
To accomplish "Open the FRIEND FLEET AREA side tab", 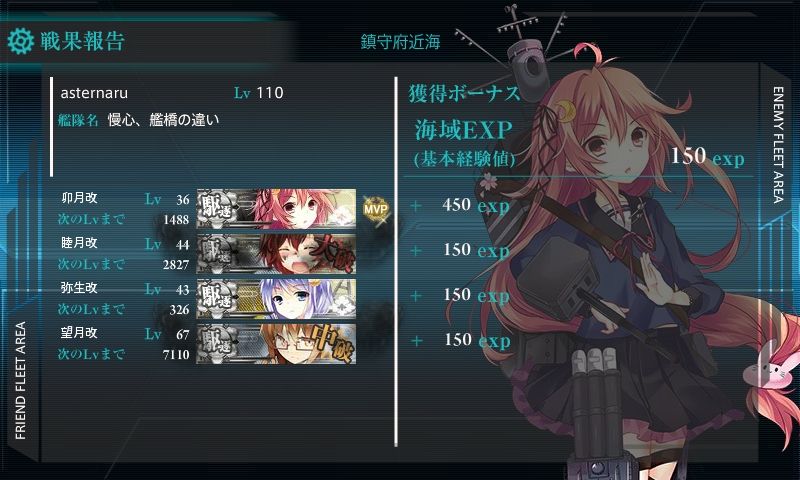I will click(20, 381).
